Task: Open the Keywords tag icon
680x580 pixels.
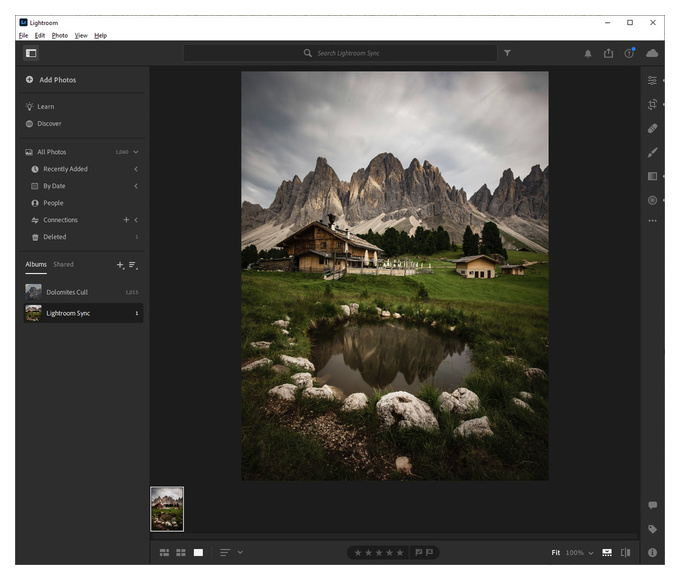Action: pyautogui.click(x=652, y=529)
